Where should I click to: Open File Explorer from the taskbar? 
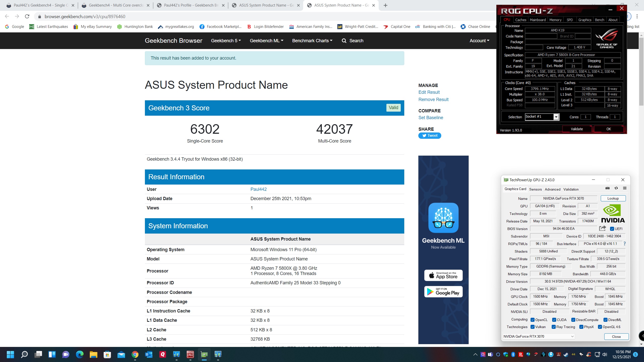(93, 354)
